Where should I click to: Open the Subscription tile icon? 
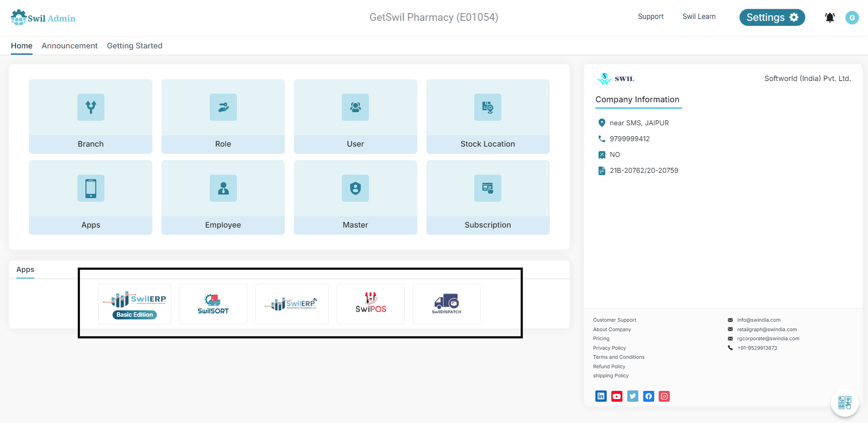tap(488, 188)
